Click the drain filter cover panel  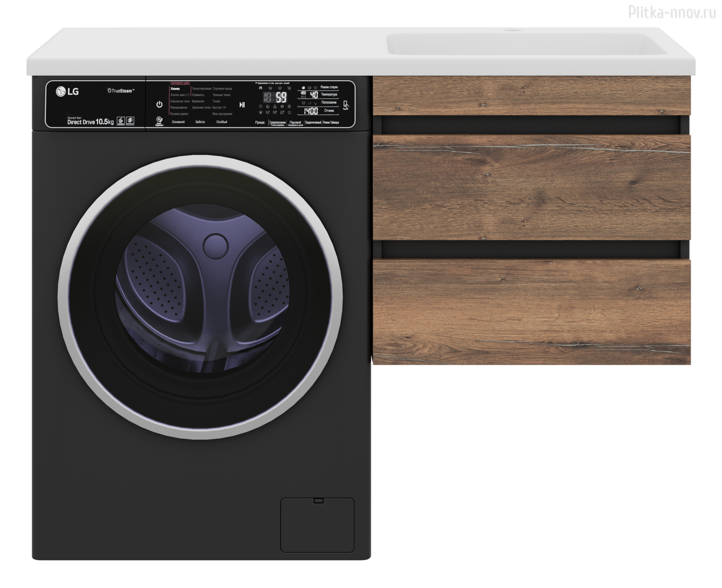[x=317, y=525]
